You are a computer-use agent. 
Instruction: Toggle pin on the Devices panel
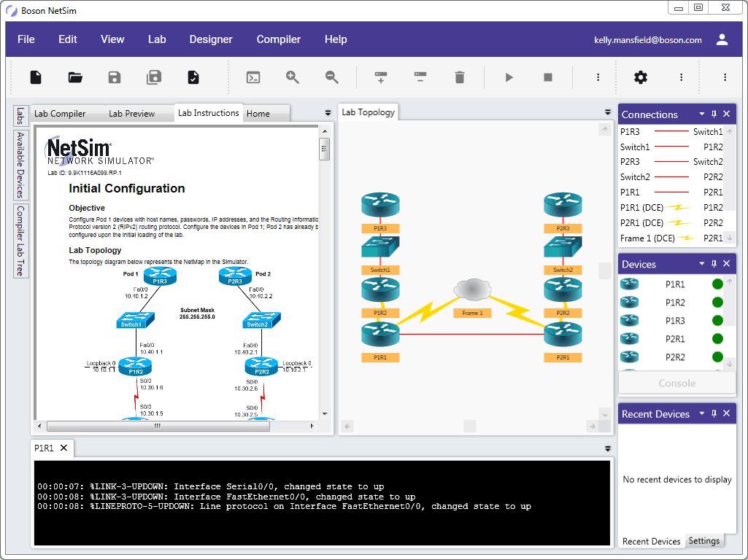(714, 264)
